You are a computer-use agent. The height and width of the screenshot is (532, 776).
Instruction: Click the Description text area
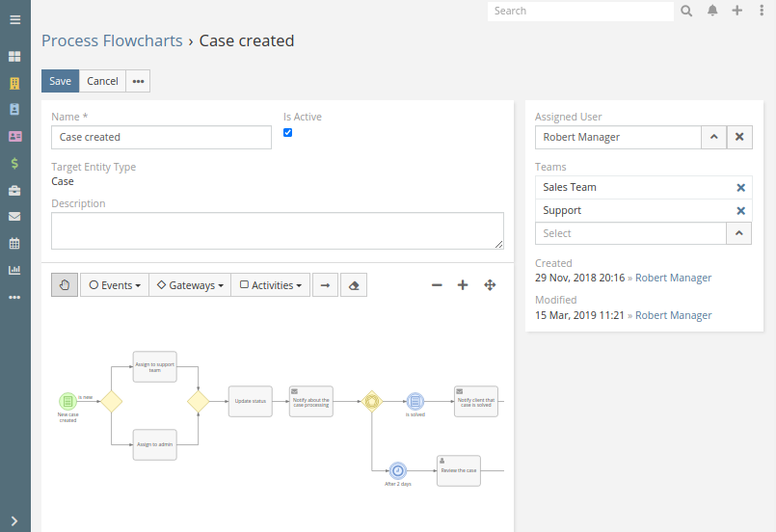[x=278, y=231]
